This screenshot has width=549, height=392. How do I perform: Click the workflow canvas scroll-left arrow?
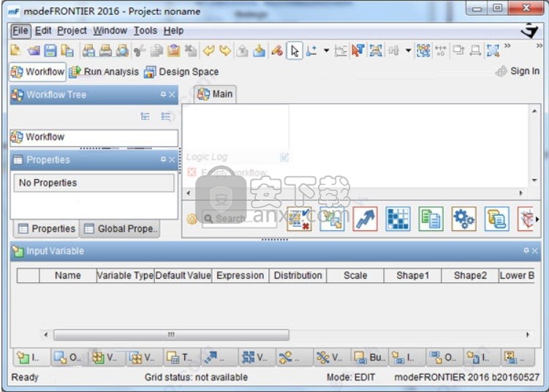tap(189, 193)
